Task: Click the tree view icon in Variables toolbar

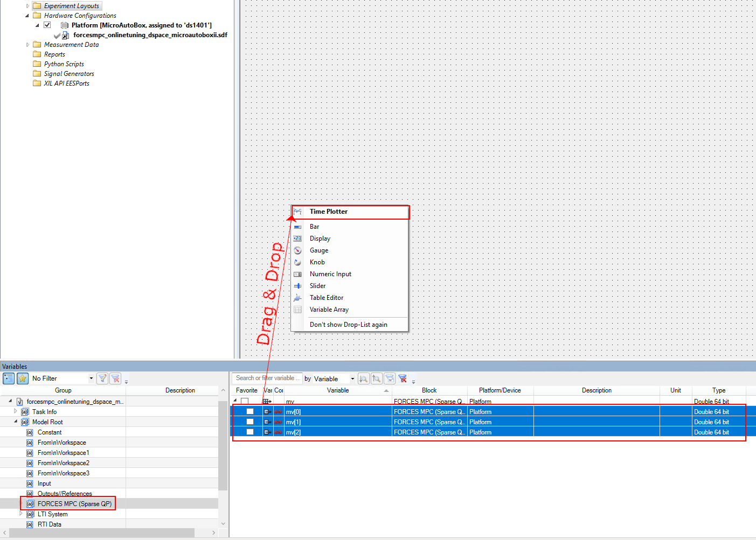Action: point(9,378)
